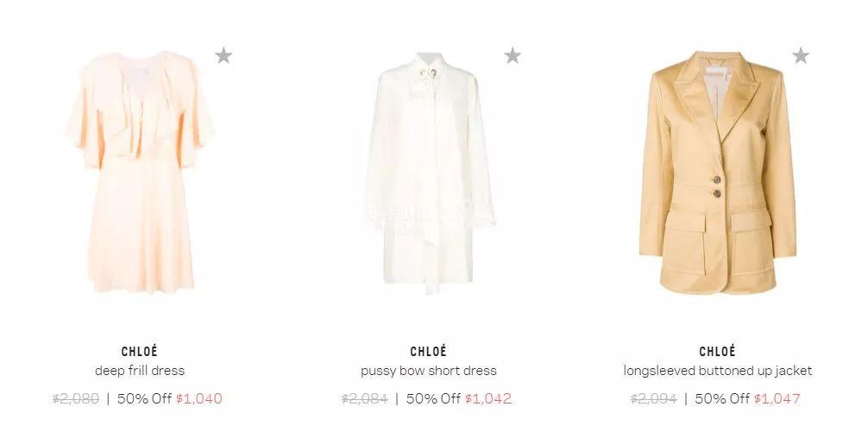Click the crossed-out $2,084 original price

click(365, 398)
